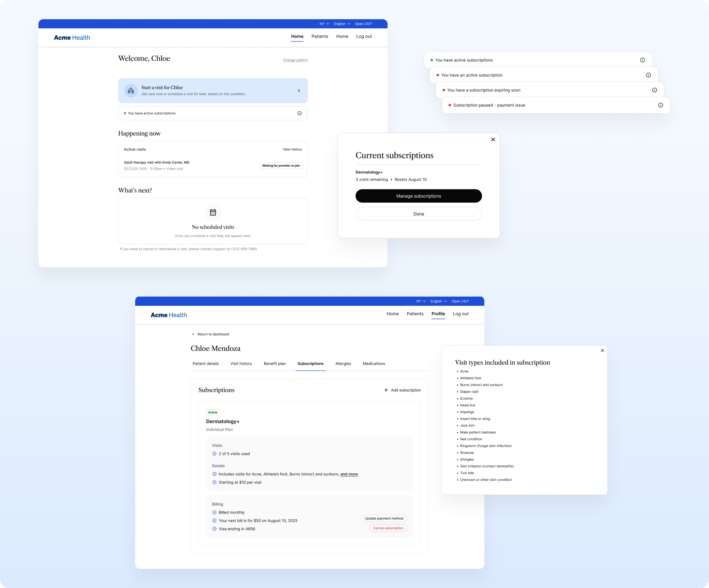Switch to Patient details tab
Screen dimensions: 709x588
point(206,364)
